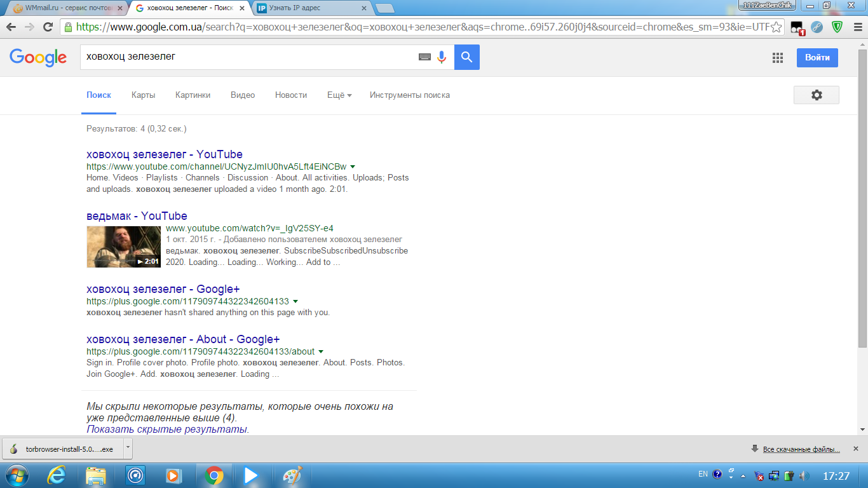Screen dimensions: 868x488
Task: Expand the Ещё menu dropdown
Action: point(339,95)
